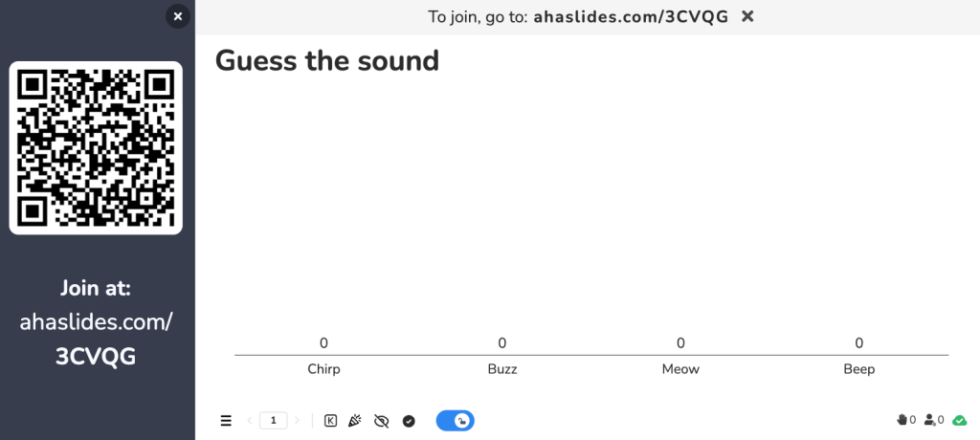The image size is (980, 440).
Task: Toggle the blue lock submission switch
Action: click(x=455, y=421)
